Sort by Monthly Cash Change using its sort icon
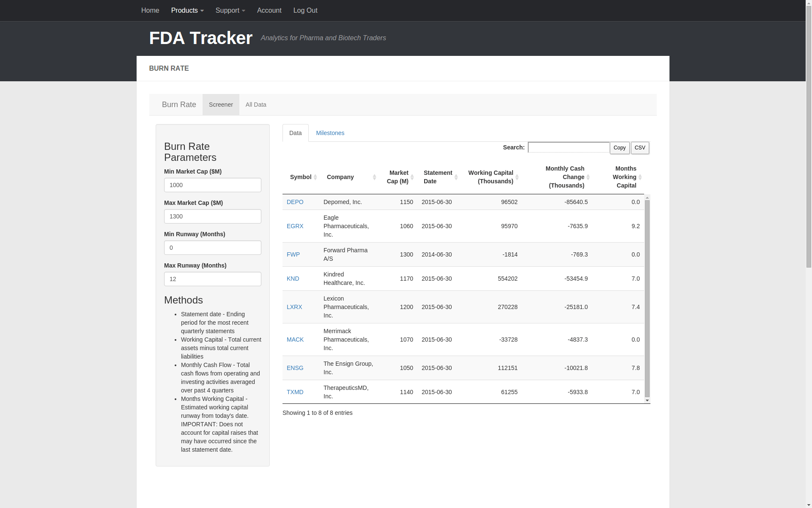This screenshot has width=812, height=508. click(588, 177)
